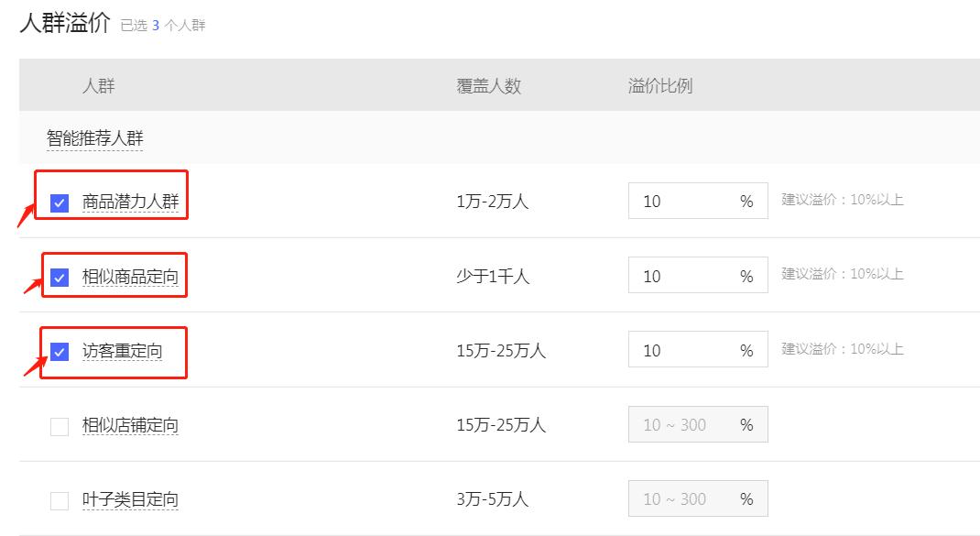Click the 叶子类目定向 premium input box
This screenshot has width=980, height=536.
tap(682, 499)
